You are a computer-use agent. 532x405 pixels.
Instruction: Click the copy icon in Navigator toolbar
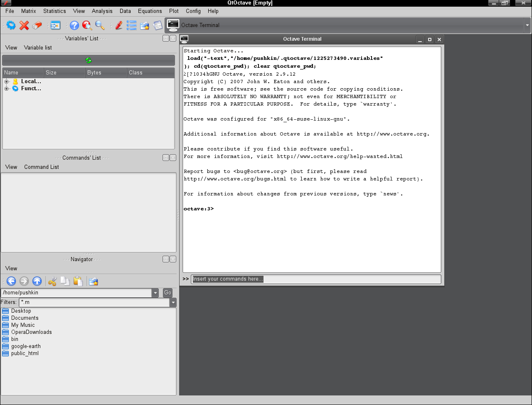(x=65, y=282)
